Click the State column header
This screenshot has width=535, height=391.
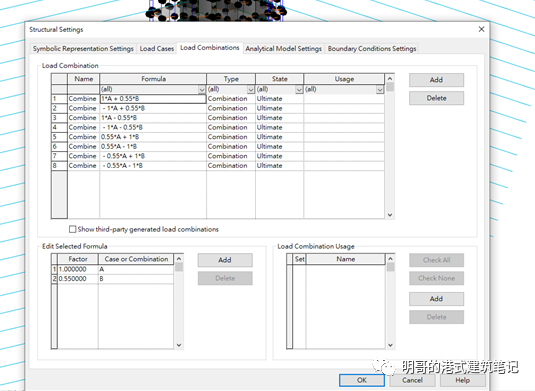(x=279, y=79)
